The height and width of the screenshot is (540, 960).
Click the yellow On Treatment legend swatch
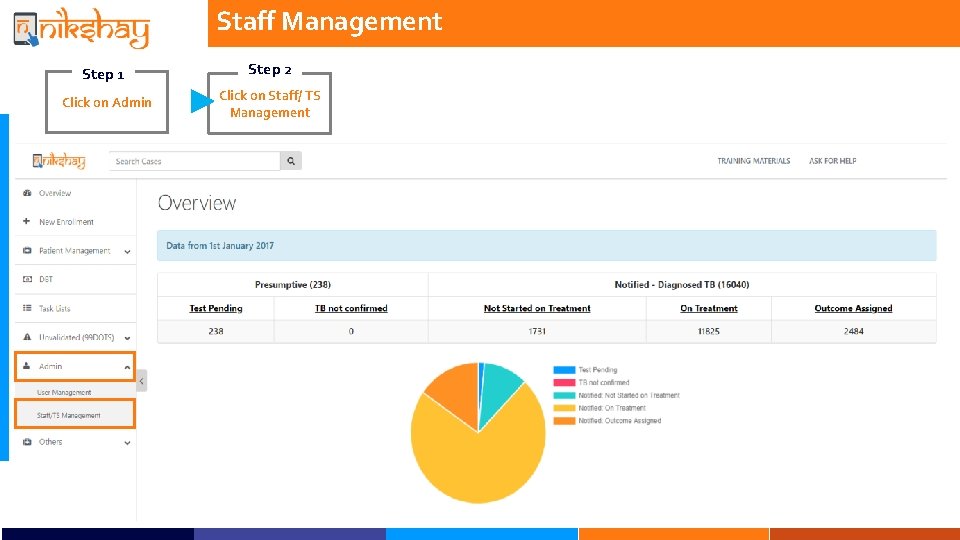(564, 408)
